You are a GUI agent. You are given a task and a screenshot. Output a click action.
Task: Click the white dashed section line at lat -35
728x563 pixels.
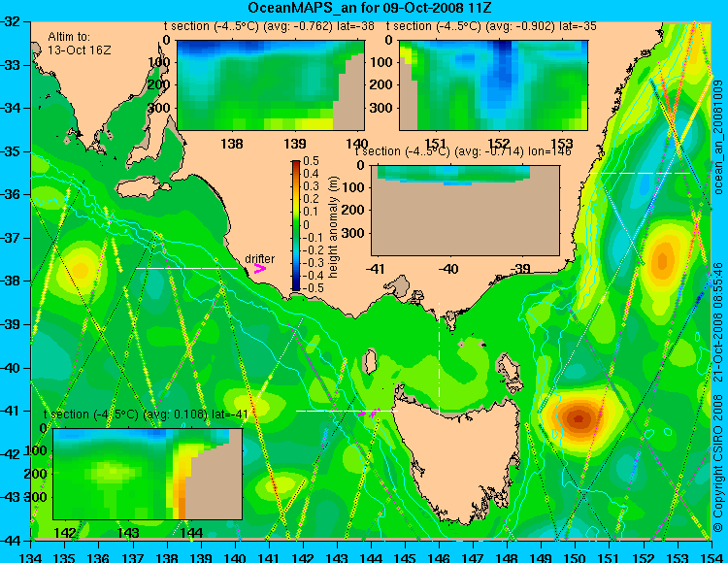[640, 173]
